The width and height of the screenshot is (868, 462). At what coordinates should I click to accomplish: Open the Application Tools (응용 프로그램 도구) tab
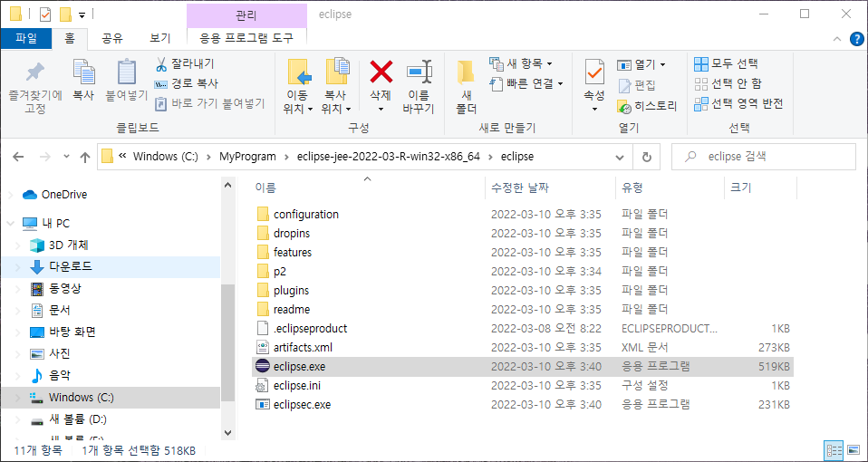tap(246, 38)
